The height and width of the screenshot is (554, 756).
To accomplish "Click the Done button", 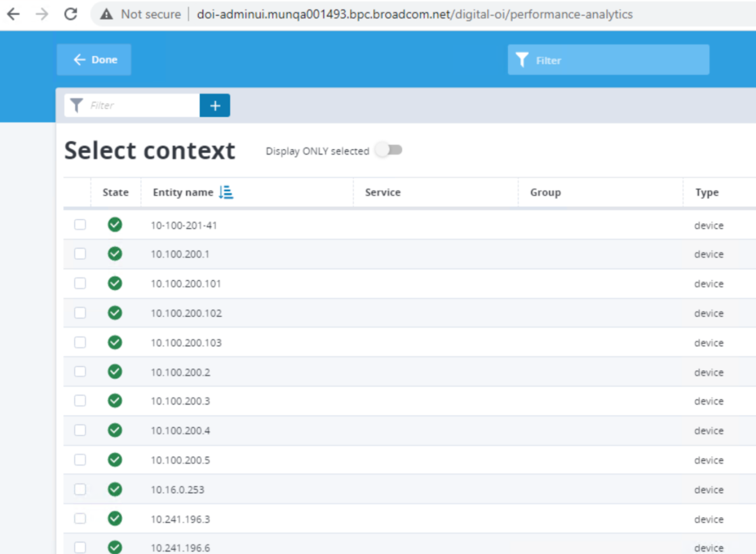I will coord(94,60).
